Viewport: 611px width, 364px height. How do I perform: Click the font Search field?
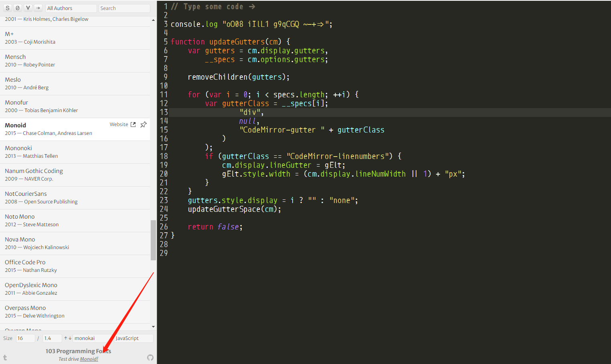coord(124,8)
